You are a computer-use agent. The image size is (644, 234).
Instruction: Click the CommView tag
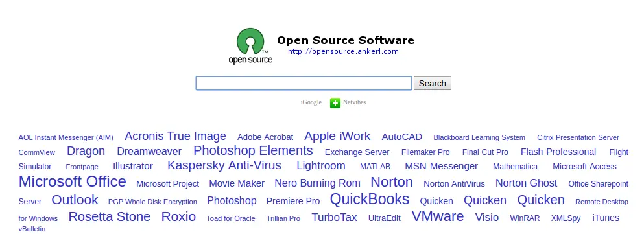[x=36, y=152]
